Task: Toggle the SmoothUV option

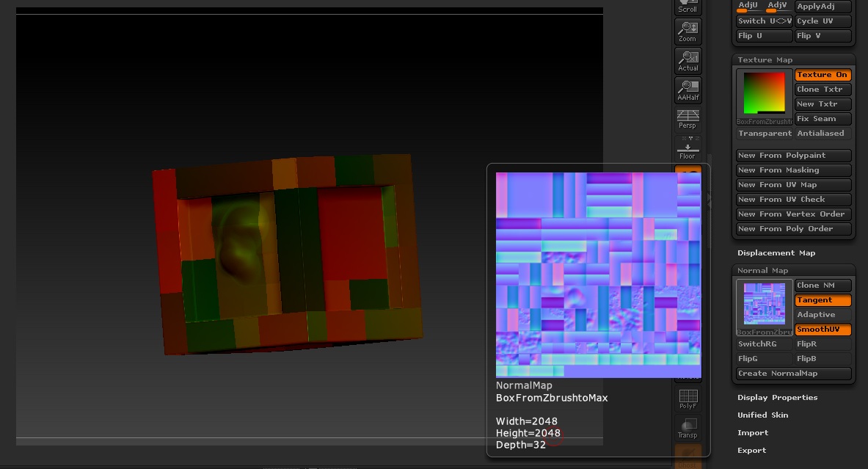Action: pyautogui.click(x=823, y=330)
